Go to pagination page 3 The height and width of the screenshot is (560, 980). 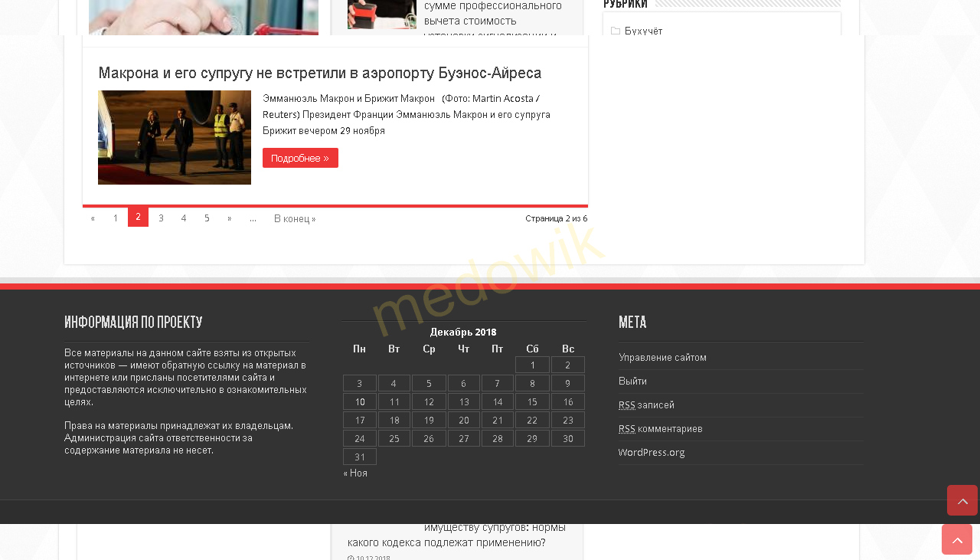[x=161, y=218]
